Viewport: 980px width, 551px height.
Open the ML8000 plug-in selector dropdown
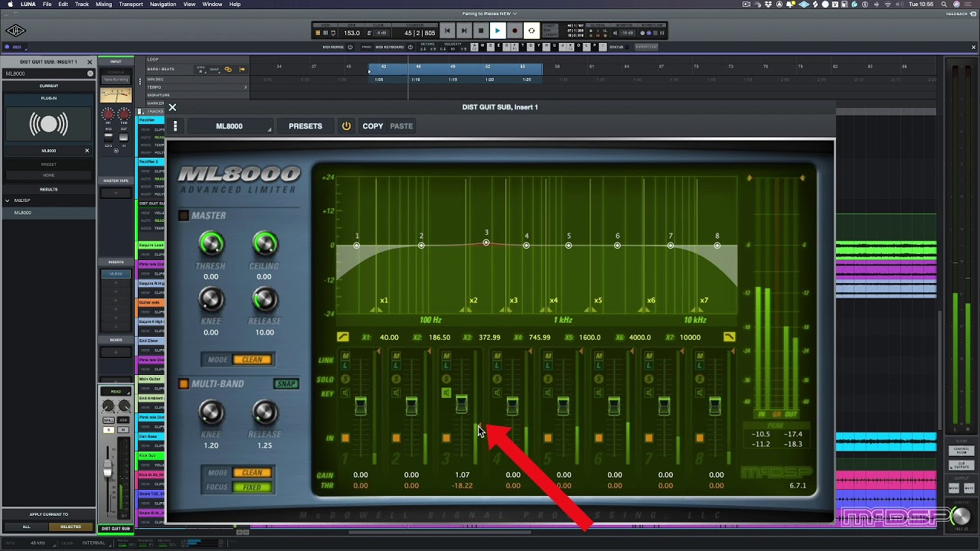point(230,126)
